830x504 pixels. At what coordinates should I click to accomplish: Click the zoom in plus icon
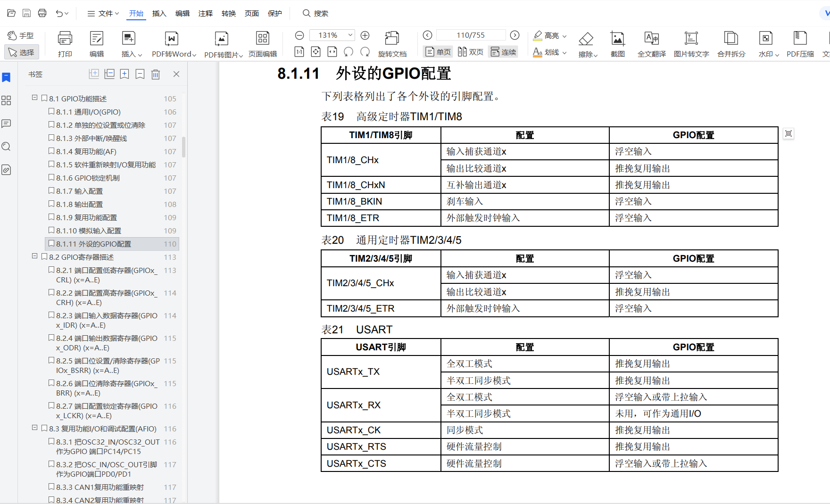365,35
